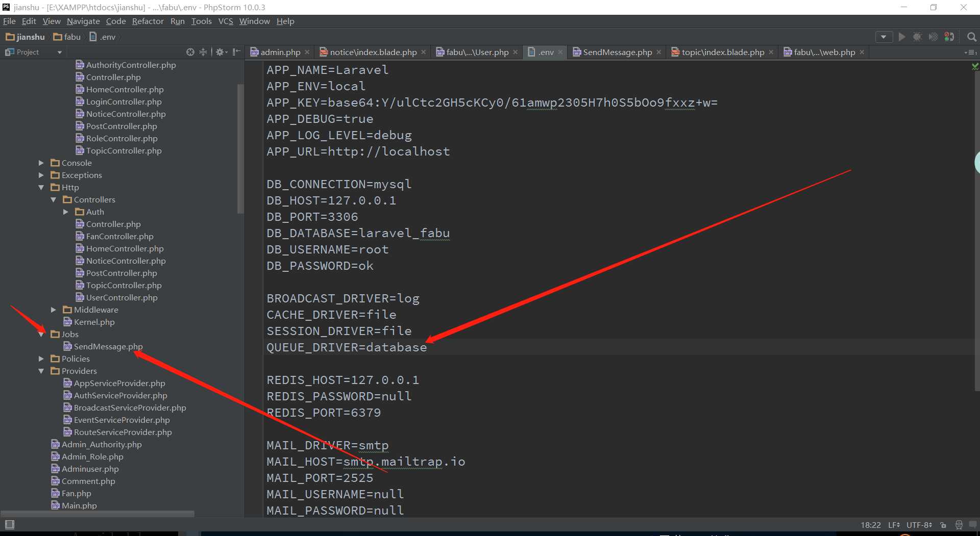
Task: Click the Debug bug icon
Action: pos(917,37)
